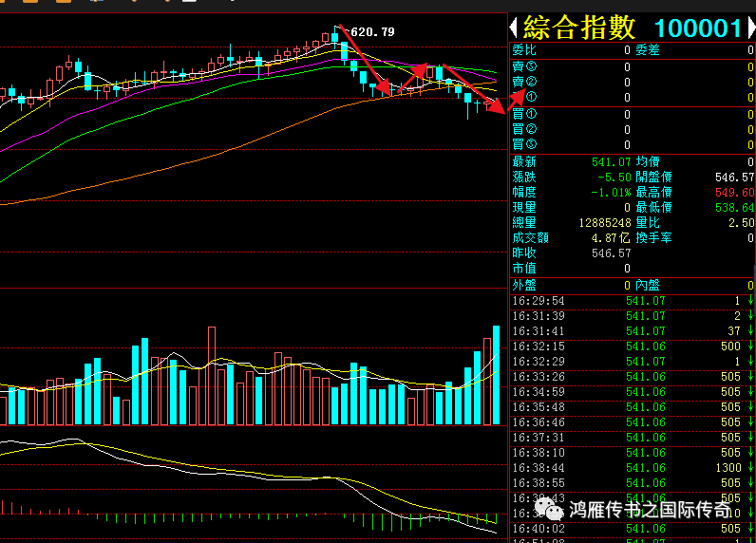This screenshot has width=756, height=543.
Task: Click the 昨收 value 546.57
Action: click(611, 253)
